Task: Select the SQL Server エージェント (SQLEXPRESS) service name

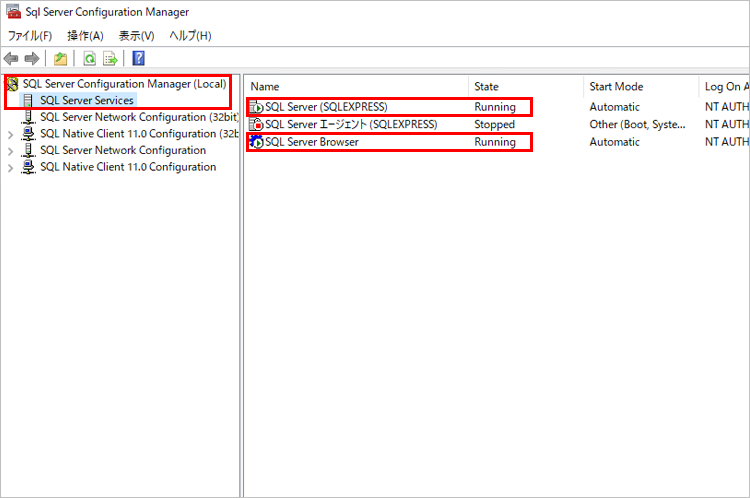Action: (x=351, y=124)
